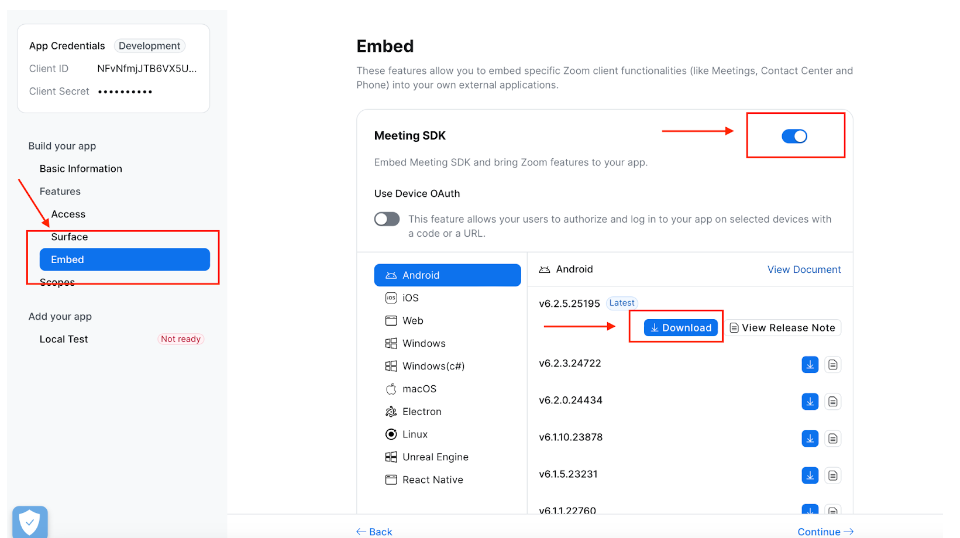Choose the Unreal Engine platform

(435, 457)
